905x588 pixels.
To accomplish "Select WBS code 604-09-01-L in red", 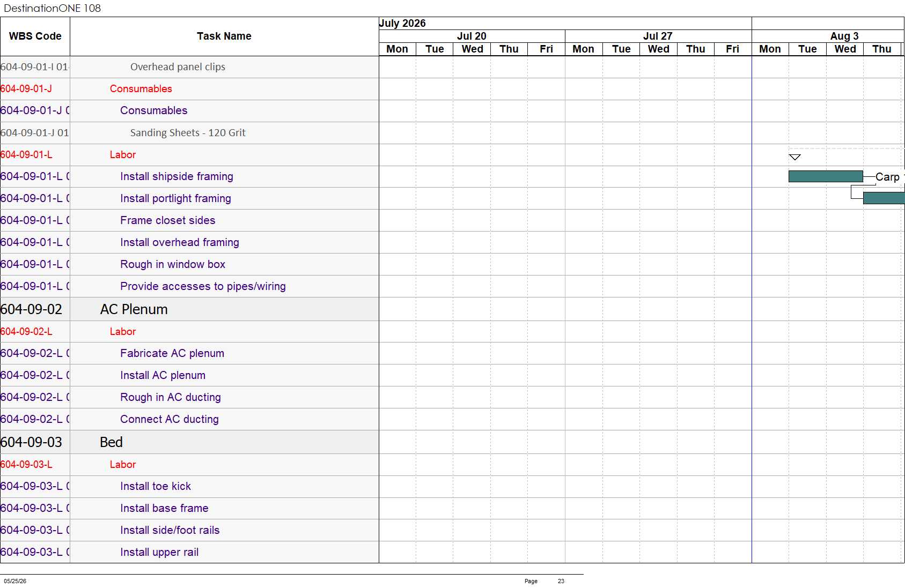I will (26, 155).
